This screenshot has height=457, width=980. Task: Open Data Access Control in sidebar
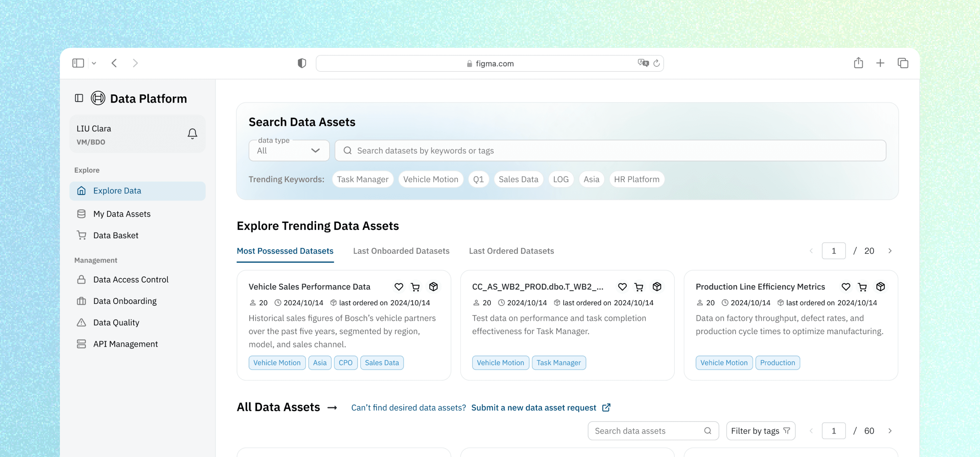(x=131, y=279)
